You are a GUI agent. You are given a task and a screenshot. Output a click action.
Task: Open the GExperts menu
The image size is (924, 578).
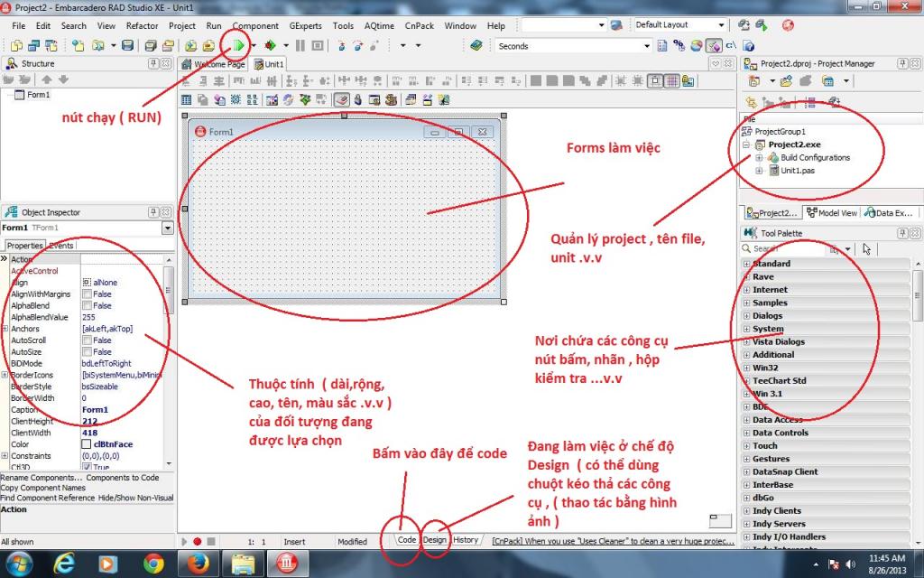pos(305,26)
